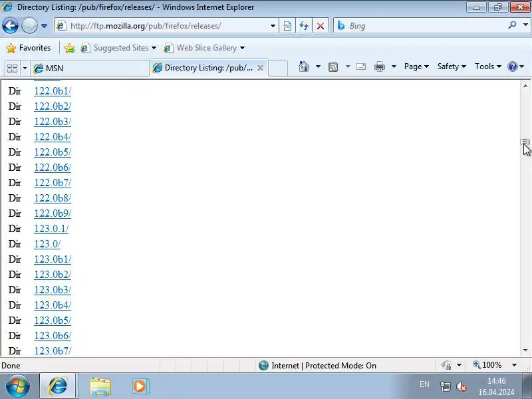Open Web Slice Gallery link
Image resolution: width=532 pixels, height=399 pixels.
204,48
